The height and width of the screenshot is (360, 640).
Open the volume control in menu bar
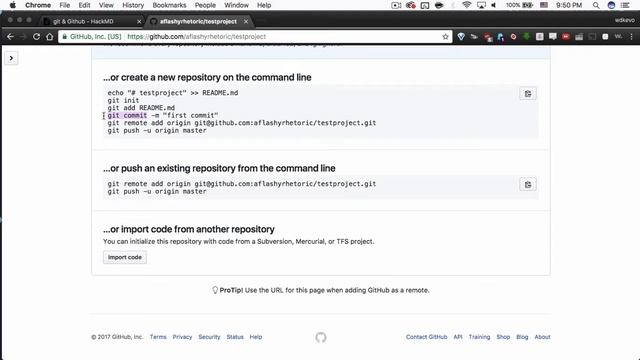[x=494, y=5]
